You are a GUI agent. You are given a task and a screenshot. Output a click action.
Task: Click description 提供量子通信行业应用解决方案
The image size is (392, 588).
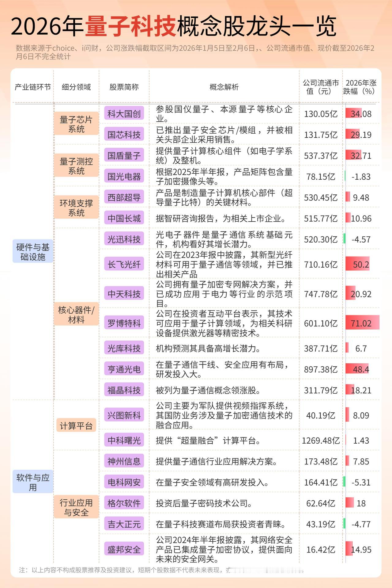(217, 461)
